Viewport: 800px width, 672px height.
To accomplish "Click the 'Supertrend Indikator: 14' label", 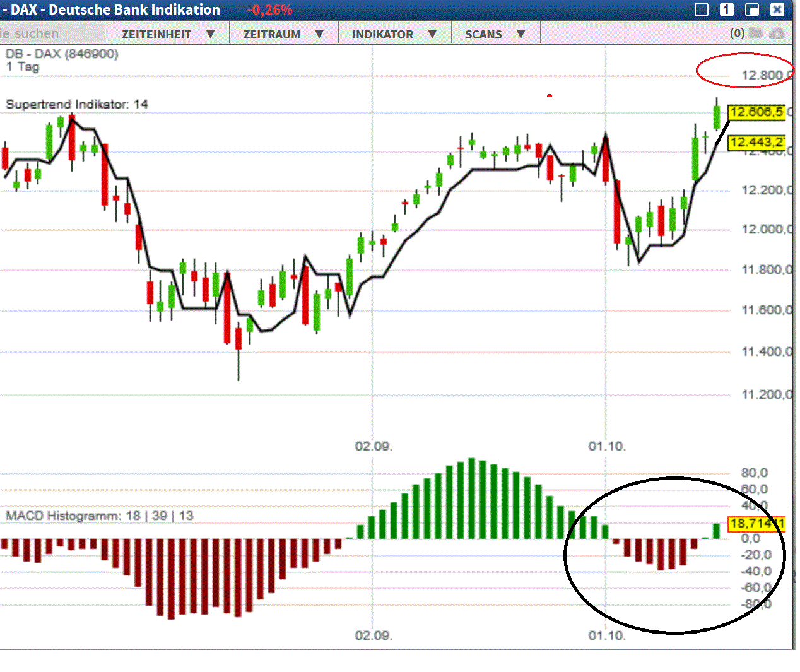I will point(77,104).
